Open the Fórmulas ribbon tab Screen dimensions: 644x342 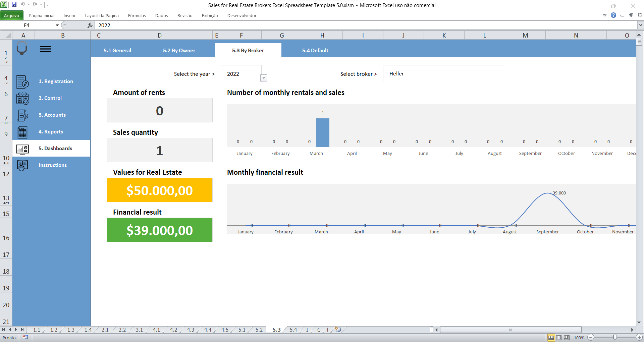click(x=137, y=15)
